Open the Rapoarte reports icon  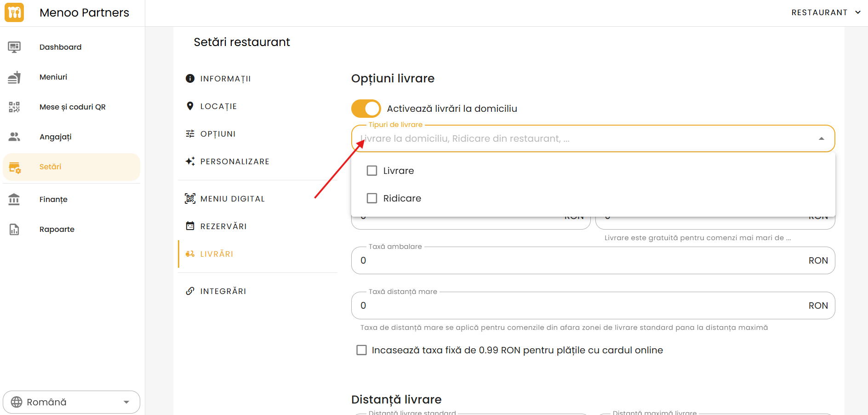click(14, 229)
